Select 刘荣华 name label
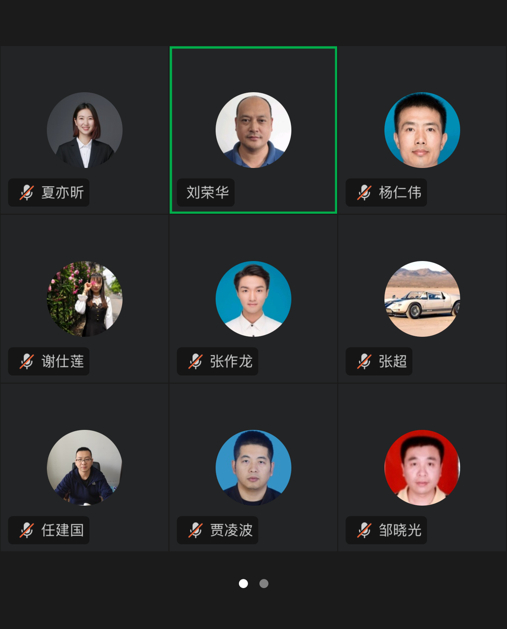The width and height of the screenshot is (507, 629). (207, 193)
